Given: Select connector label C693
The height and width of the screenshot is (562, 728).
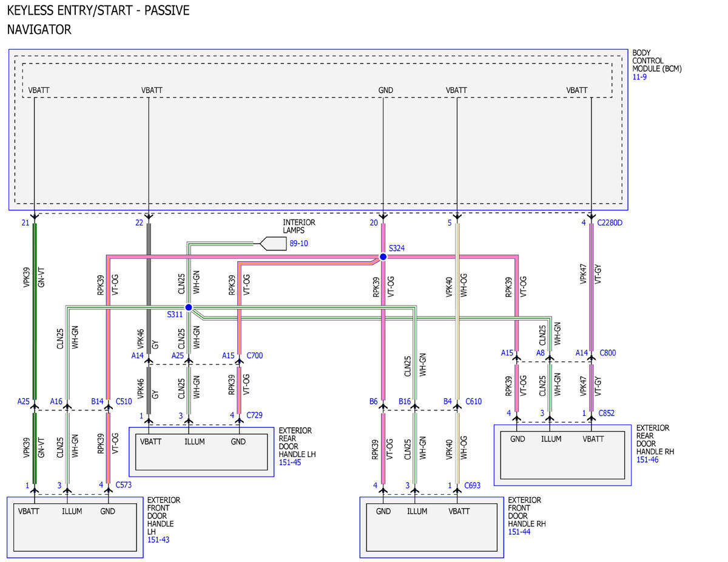Looking at the screenshot, I should 473,485.
